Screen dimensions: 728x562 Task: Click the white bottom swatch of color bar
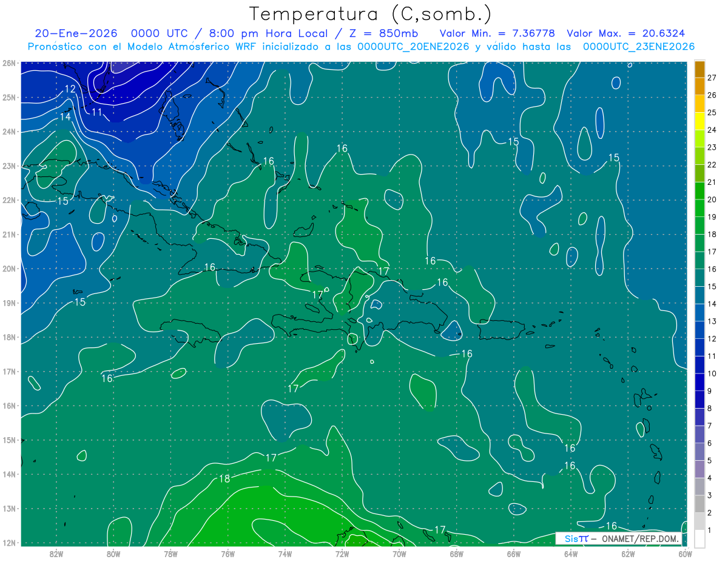[x=699, y=538]
